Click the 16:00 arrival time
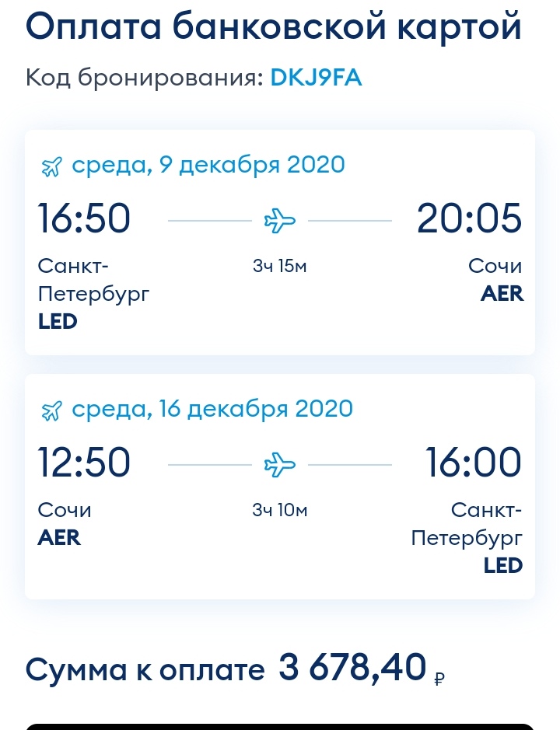The height and width of the screenshot is (730, 560). coord(474,462)
